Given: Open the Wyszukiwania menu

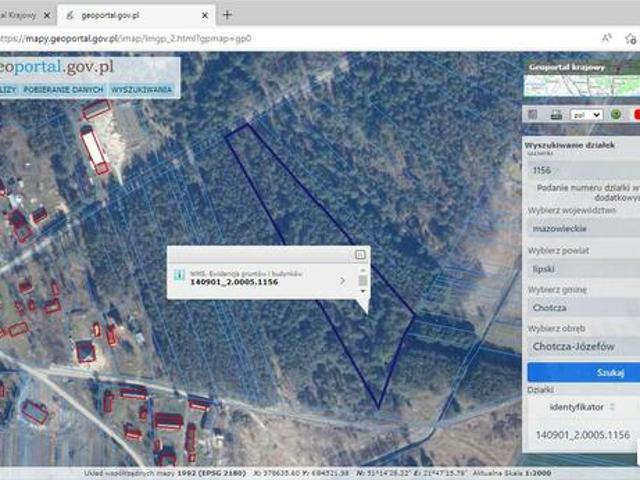Looking at the screenshot, I should coord(142,90).
